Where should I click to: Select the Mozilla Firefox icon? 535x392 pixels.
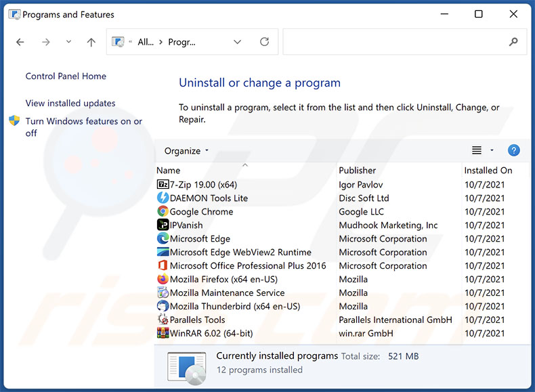(163, 280)
